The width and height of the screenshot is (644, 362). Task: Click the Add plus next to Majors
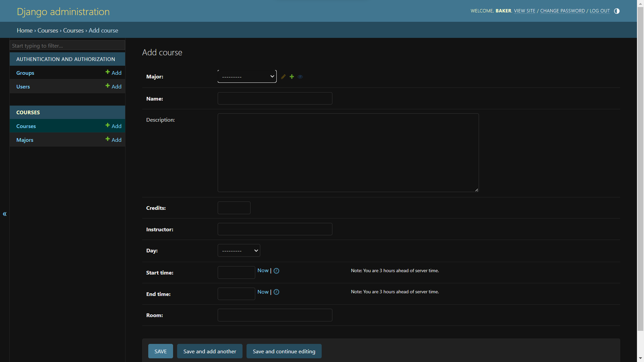(x=113, y=140)
